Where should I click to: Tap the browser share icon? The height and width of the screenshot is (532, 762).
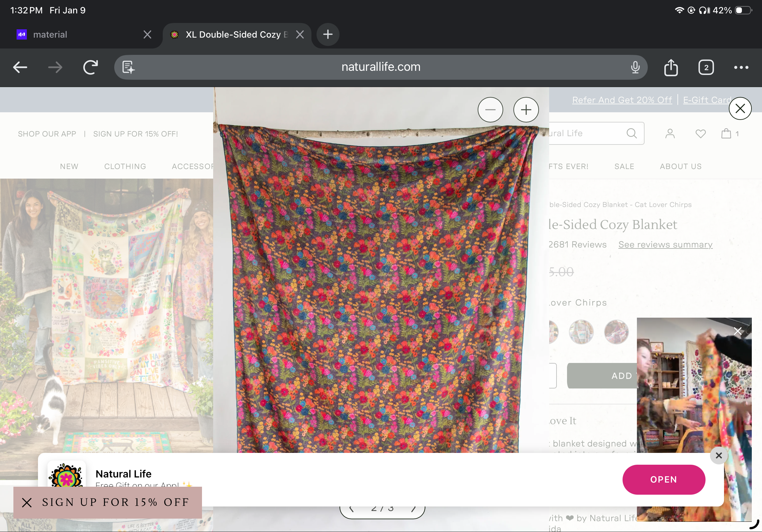pyautogui.click(x=671, y=67)
